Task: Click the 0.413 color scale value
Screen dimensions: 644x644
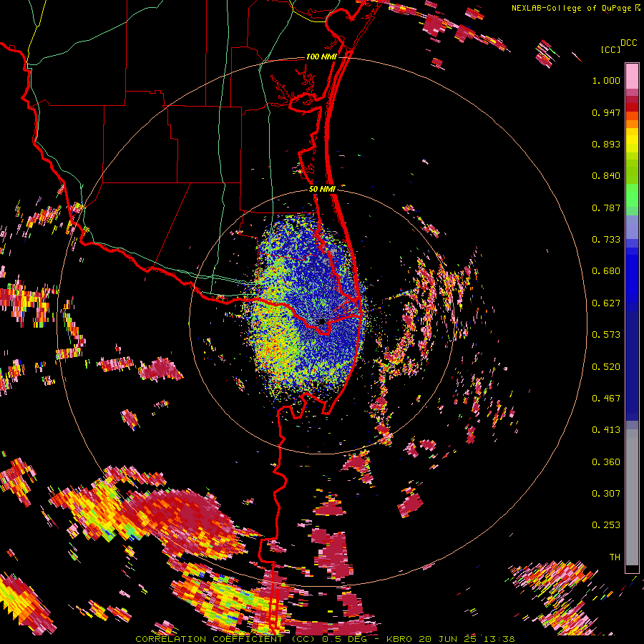Action: [606, 430]
